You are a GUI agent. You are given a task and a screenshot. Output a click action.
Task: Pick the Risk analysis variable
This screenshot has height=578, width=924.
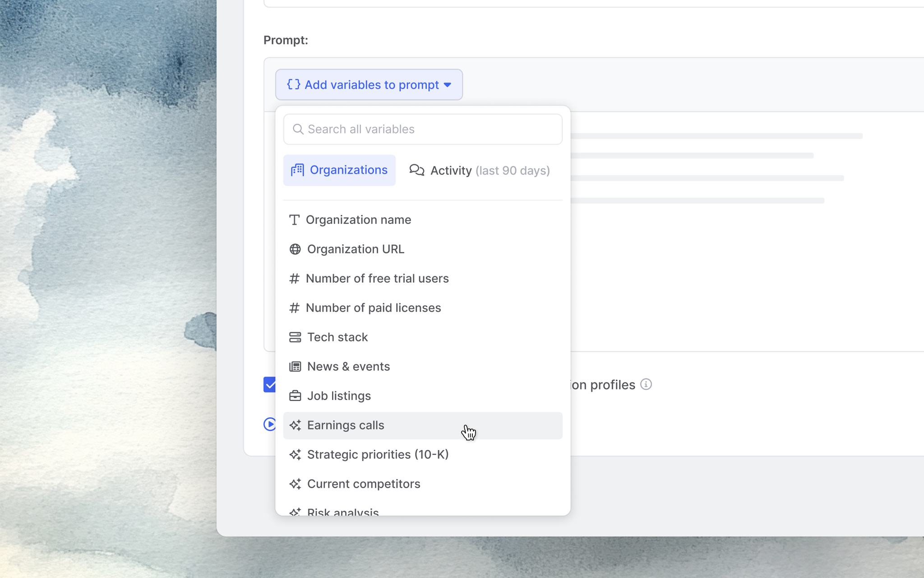pos(343,511)
